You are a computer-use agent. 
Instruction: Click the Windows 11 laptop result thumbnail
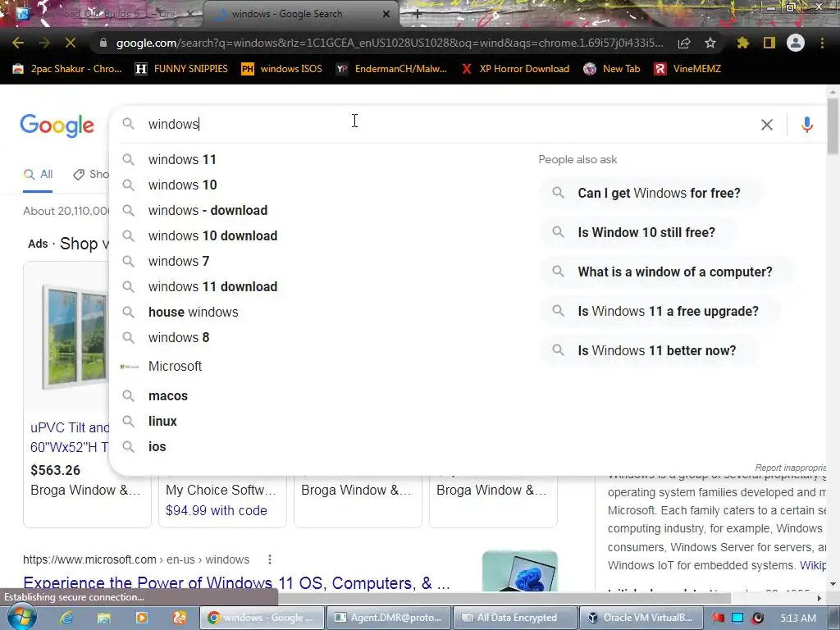[519, 571]
